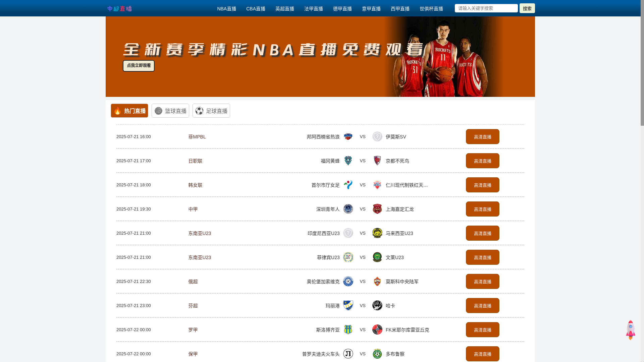Click the 邦阿西楠省热浪 team logo
Viewport: 644px width, 362px height.
click(x=348, y=136)
